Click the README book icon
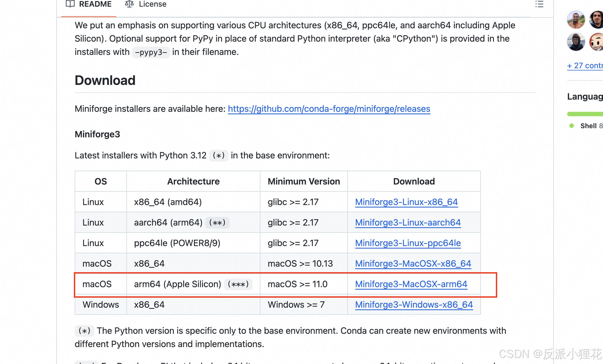Screen dimensions: 603x364 (x=70, y=4)
